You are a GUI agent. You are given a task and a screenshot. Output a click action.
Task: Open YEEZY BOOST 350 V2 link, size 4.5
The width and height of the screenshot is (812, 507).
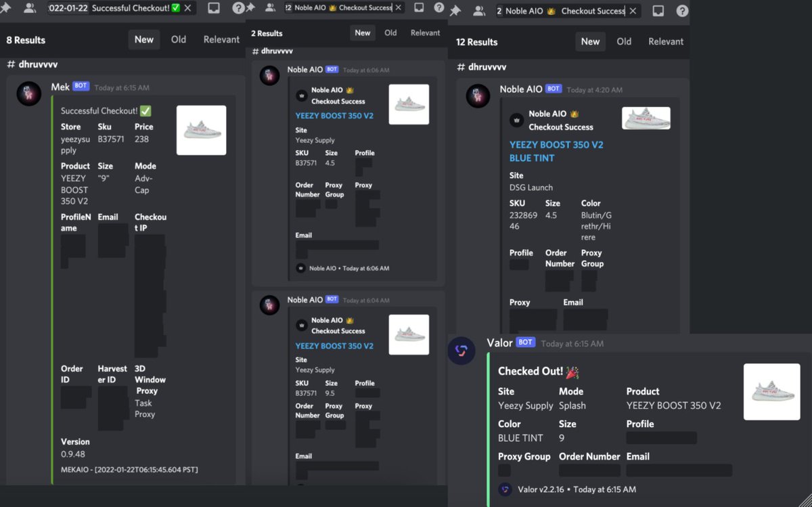(x=334, y=116)
